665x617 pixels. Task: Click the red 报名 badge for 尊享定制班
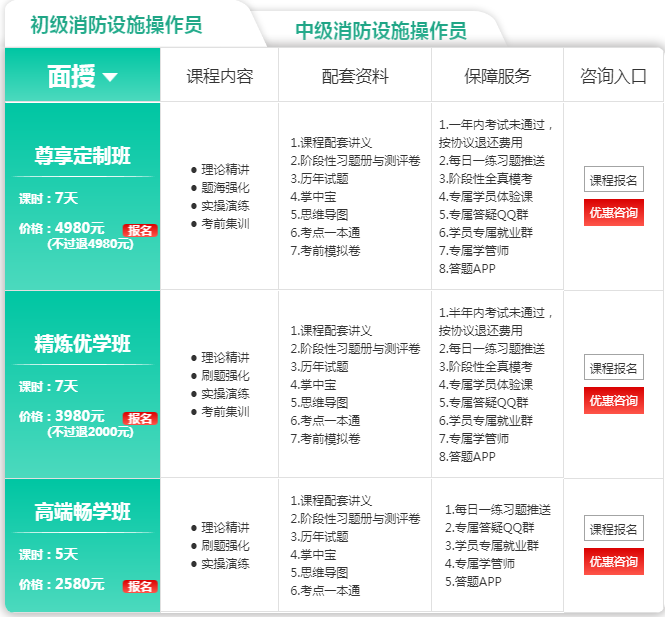pyautogui.click(x=140, y=230)
